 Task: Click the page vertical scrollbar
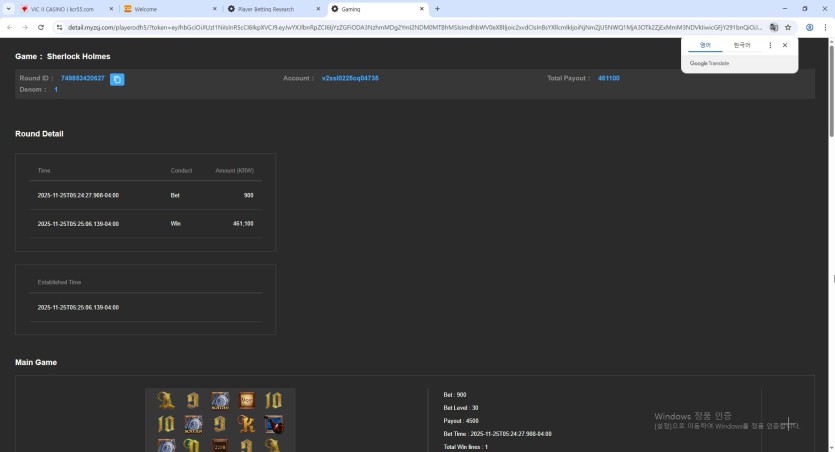pyautogui.click(x=830, y=200)
